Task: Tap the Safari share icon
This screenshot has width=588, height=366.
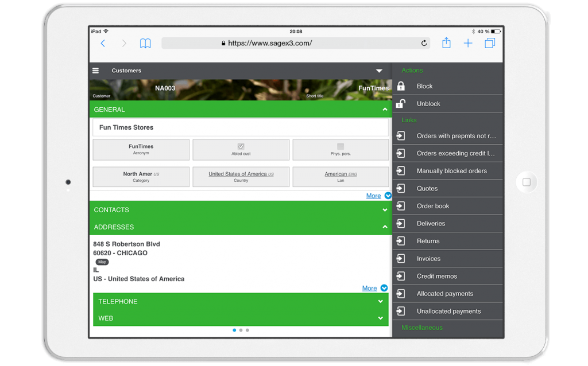Action: pyautogui.click(x=446, y=43)
